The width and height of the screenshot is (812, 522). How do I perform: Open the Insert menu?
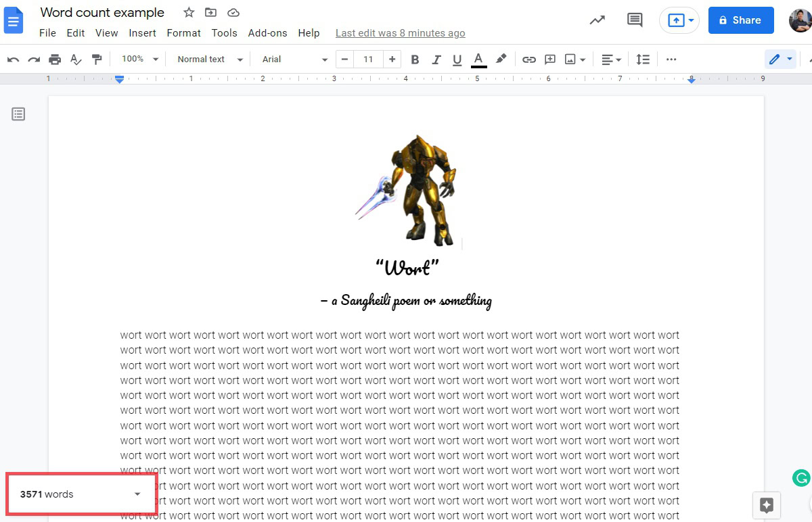[x=142, y=32]
